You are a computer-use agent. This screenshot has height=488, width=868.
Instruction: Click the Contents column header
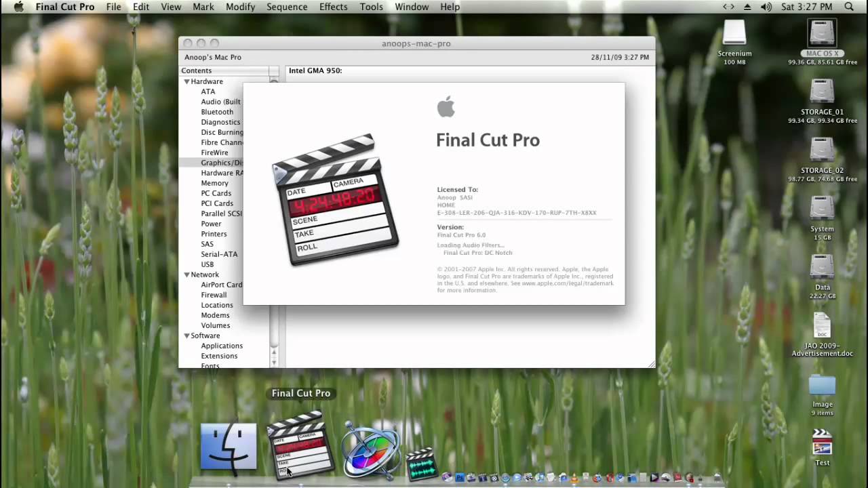224,70
